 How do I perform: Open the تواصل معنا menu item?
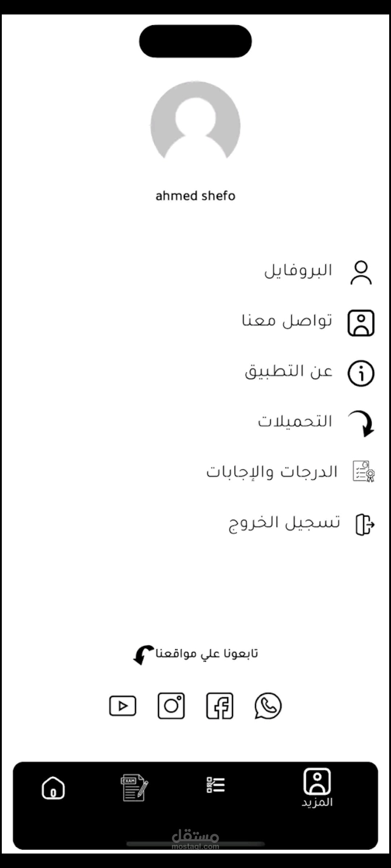tap(287, 321)
